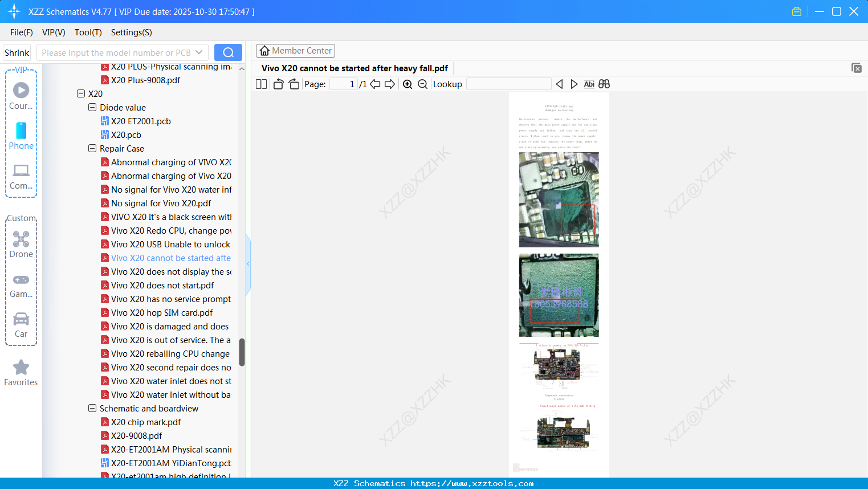Go to the next page arrow

pos(390,84)
